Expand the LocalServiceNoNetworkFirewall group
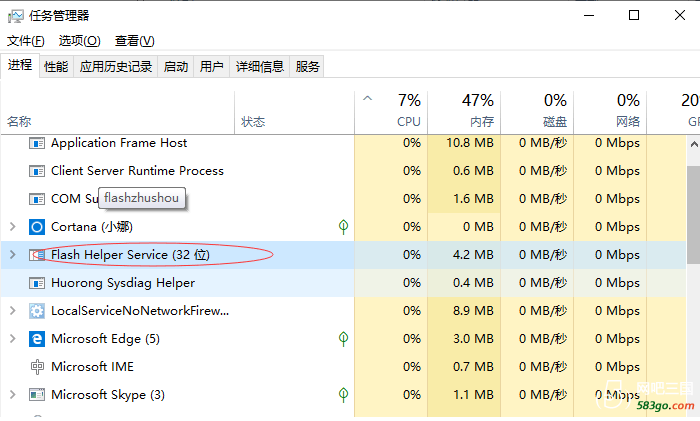700x421 pixels. click(x=13, y=311)
